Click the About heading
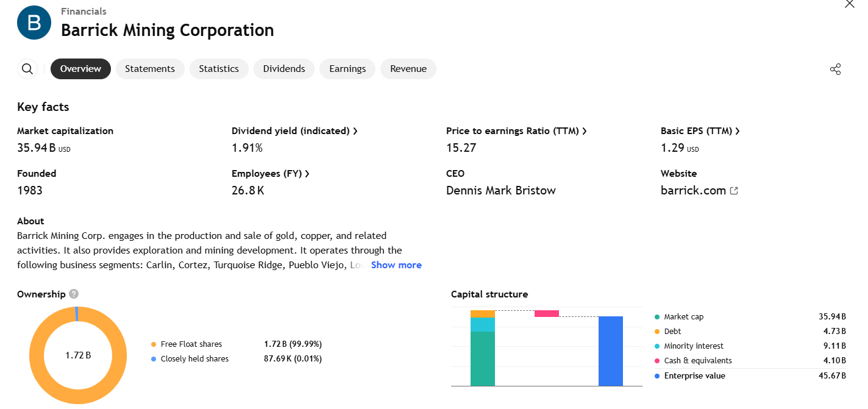Screen dimensions: 868x409 [x=30, y=221]
